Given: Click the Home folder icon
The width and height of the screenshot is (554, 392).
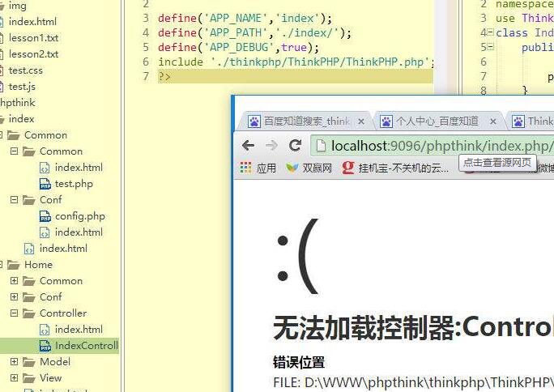Looking at the screenshot, I should pyautogui.click(x=14, y=265).
